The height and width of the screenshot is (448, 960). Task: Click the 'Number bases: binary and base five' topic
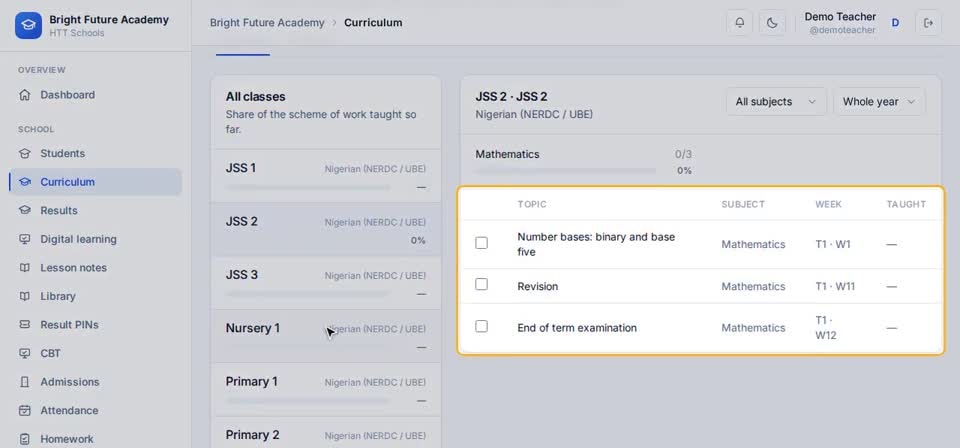596,244
